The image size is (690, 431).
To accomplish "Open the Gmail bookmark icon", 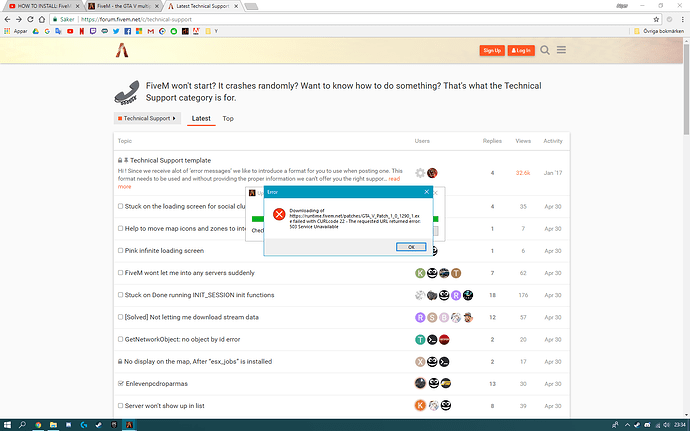I will pos(151,31).
